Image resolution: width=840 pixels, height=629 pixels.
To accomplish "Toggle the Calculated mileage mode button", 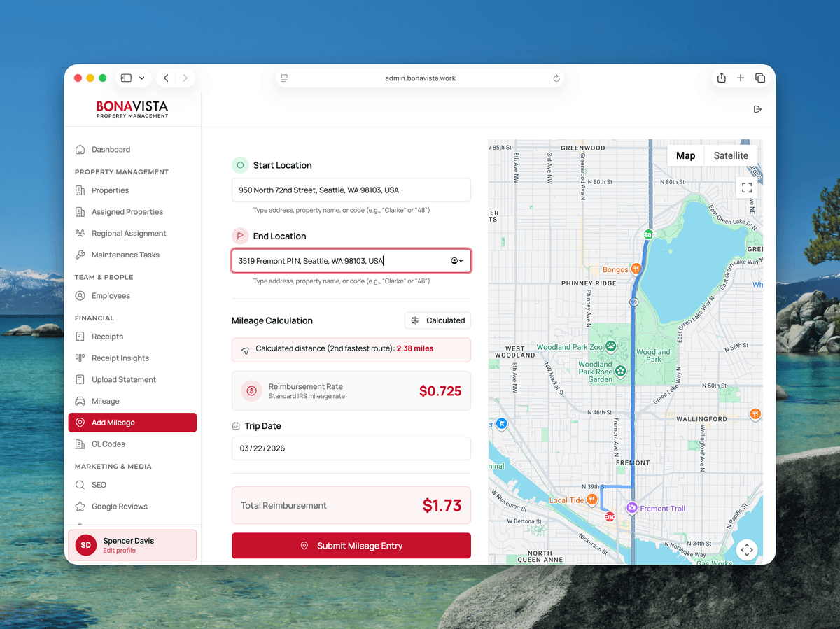I will (437, 320).
